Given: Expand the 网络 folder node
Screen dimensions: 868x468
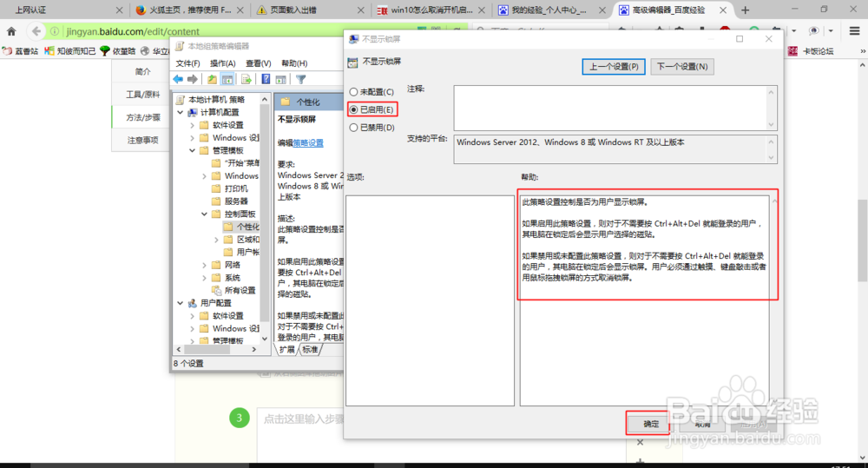Looking at the screenshot, I should (205, 265).
